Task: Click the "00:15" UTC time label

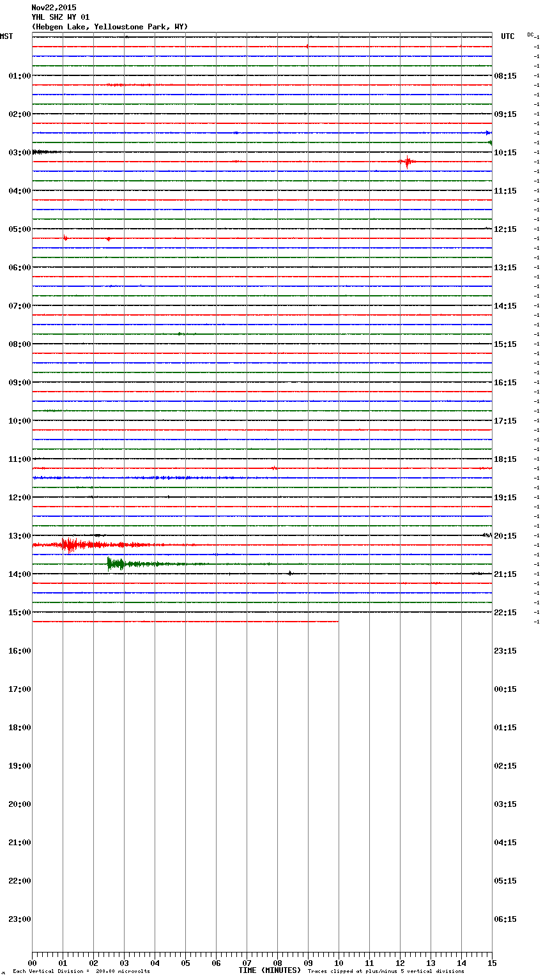Action: [x=505, y=689]
